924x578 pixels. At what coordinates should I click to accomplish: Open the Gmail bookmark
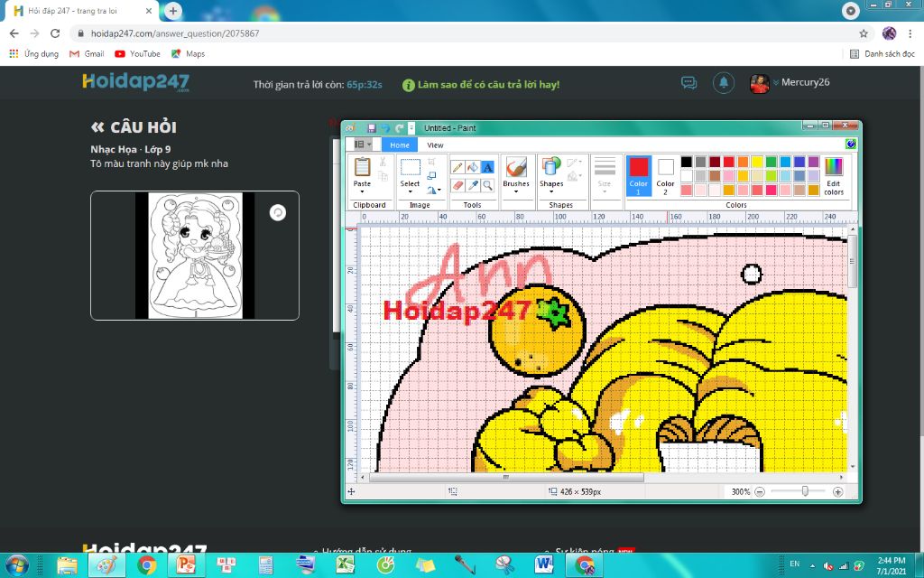point(87,53)
